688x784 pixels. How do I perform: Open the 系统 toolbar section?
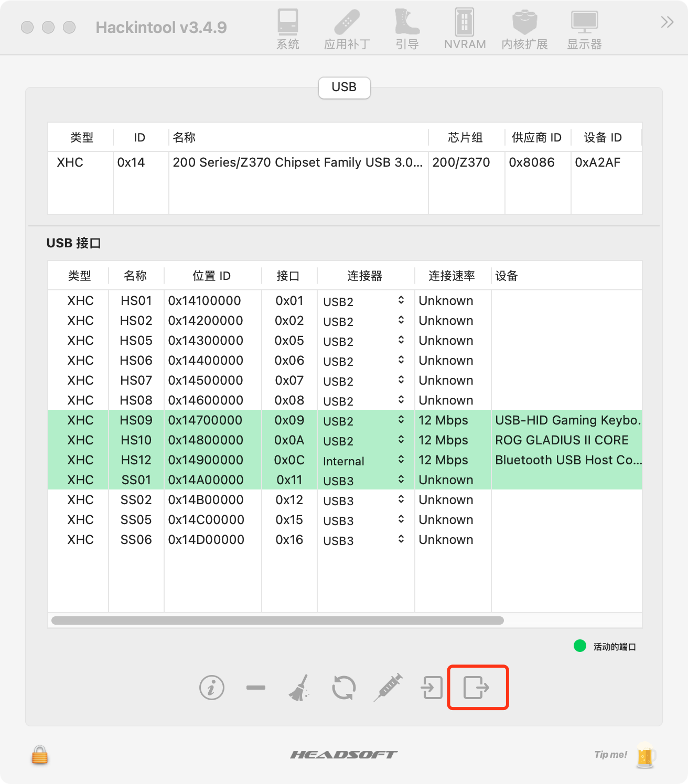point(288,29)
